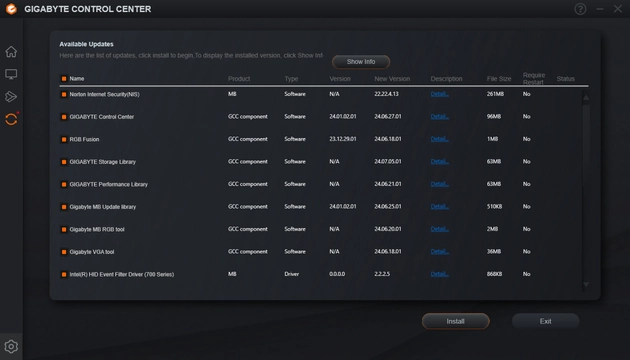Click the help question mark icon
Image resolution: width=630 pixels, height=360 pixels.
coord(580,9)
